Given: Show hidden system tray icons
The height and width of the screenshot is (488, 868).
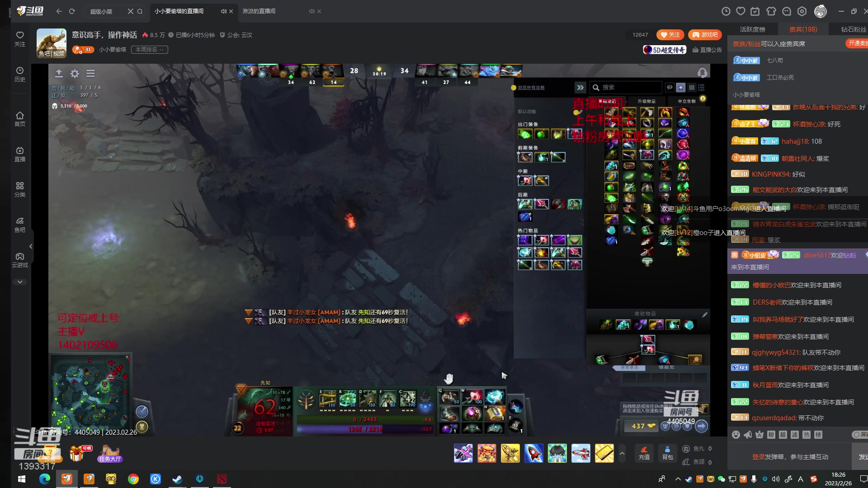Looking at the screenshot, I should coord(678,479).
